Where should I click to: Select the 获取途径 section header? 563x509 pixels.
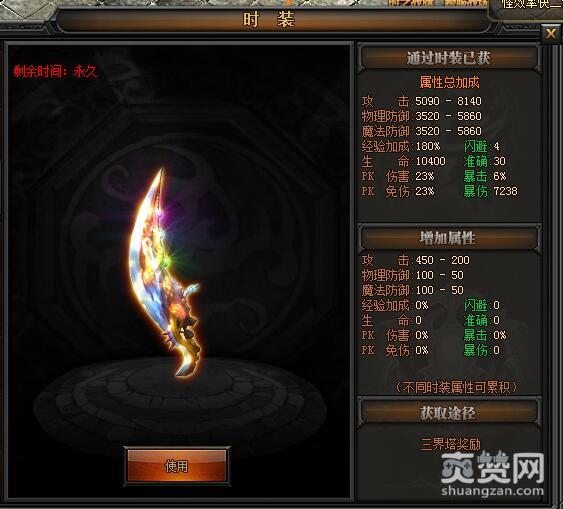point(449,413)
